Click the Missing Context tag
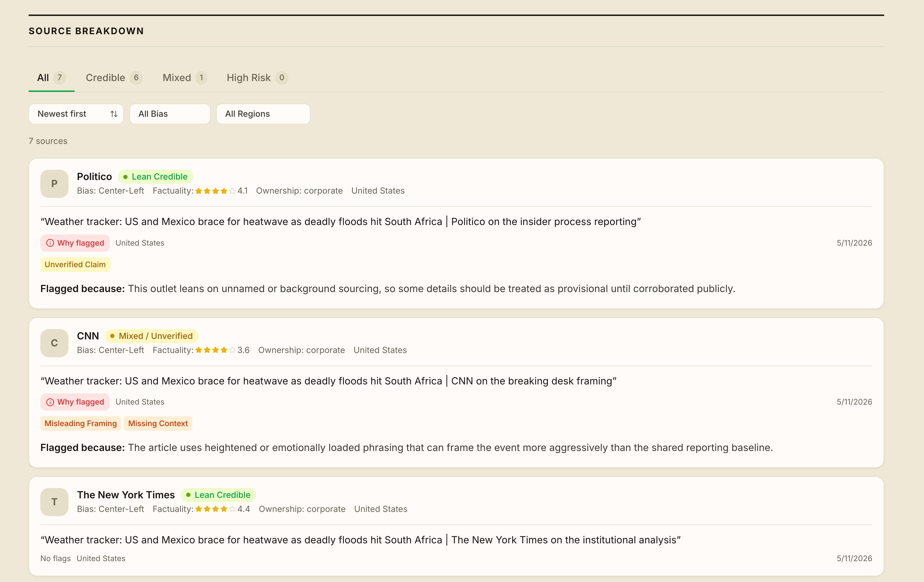Viewport: 924px width, 582px height. pyautogui.click(x=158, y=424)
